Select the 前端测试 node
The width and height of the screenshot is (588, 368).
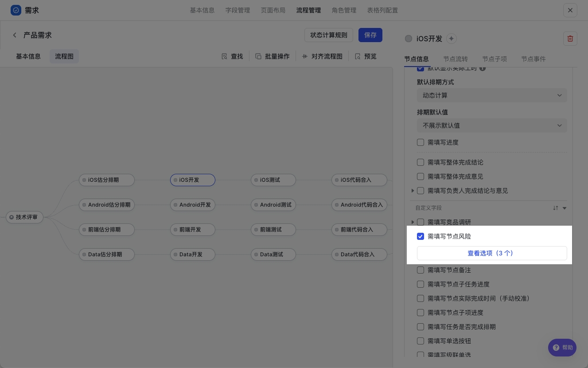point(273,230)
